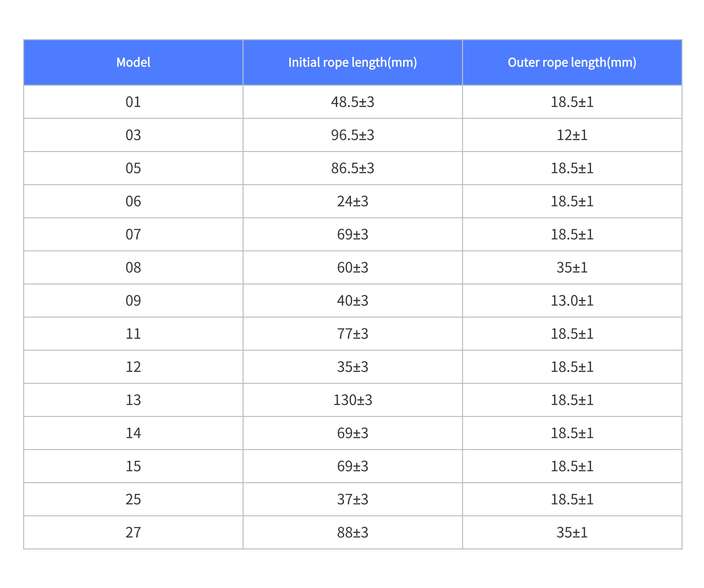Select model 13 cell
The width and height of the screenshot is (704, 588).
133,400
